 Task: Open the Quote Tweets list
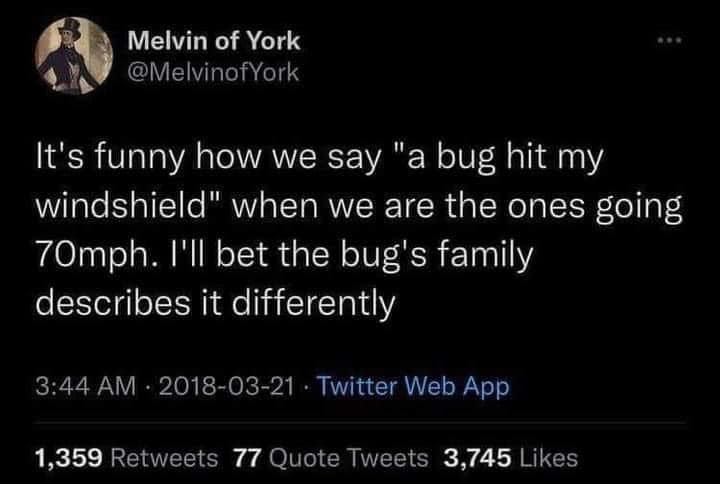click(349, 458)
